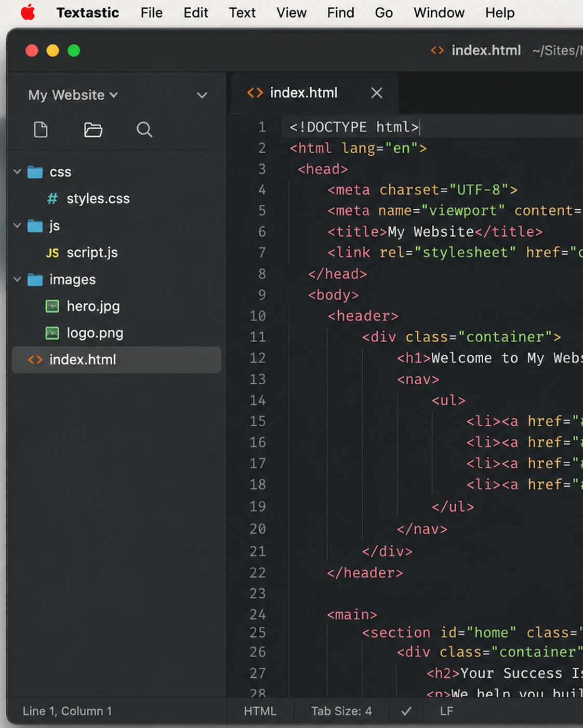Open styles.css in the file tree
Image resolution: width=583 pixels, height=728 pixels.
[x=98, y=198]
